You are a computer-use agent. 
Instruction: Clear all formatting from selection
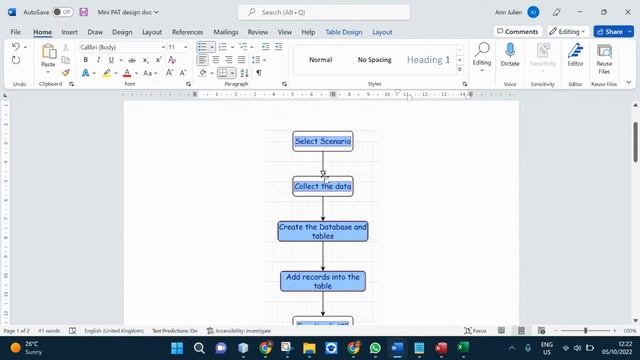pos(172,60)
